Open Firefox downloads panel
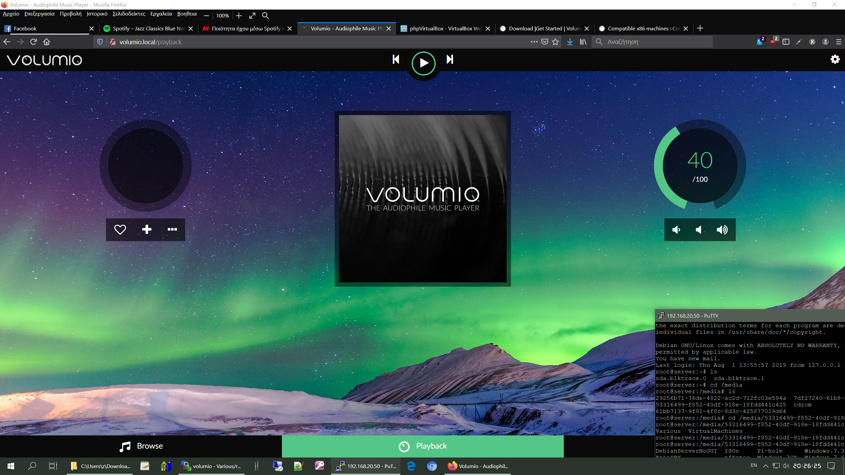This screenshot has width=845, height=475. [570, 42]
